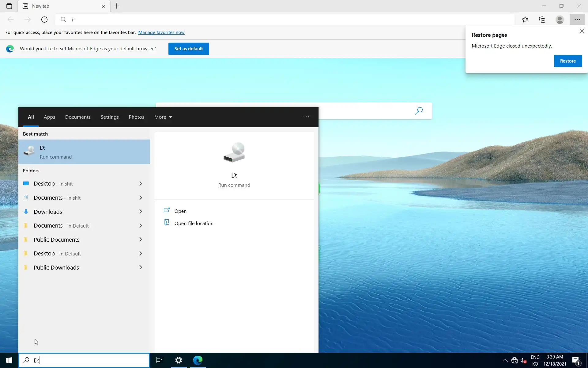Switch to the Apps search tab
This screenshot has width=588, height=368.
(49, 117)
